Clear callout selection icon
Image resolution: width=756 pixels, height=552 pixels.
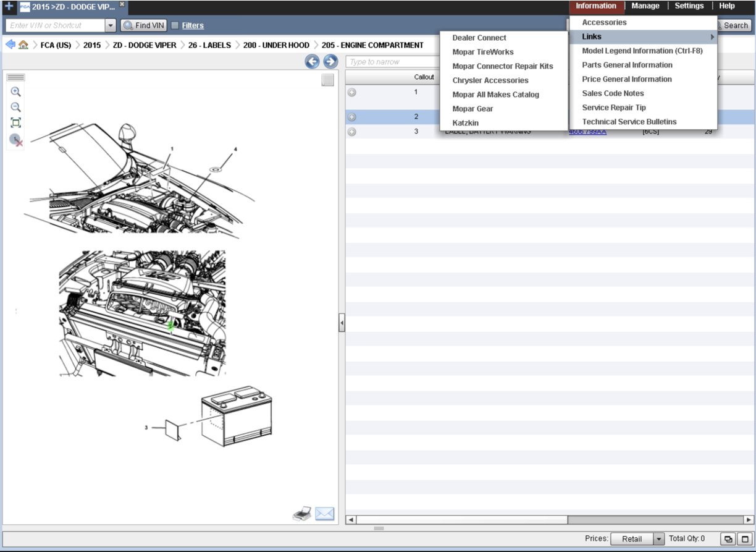click(16, 140)
